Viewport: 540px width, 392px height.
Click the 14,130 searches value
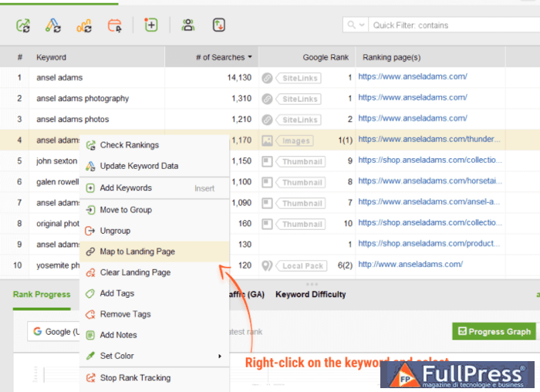(239, 78)
